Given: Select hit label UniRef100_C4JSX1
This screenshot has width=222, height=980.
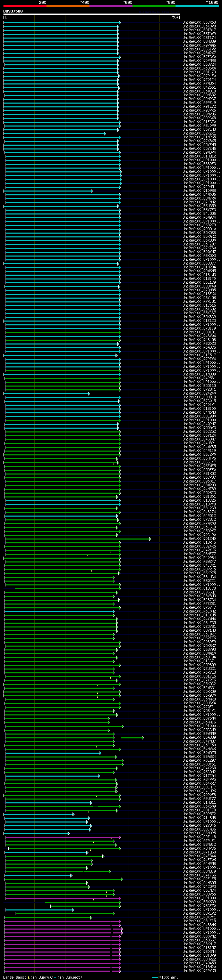Looking at the screenshot, I should click(199, 565).
